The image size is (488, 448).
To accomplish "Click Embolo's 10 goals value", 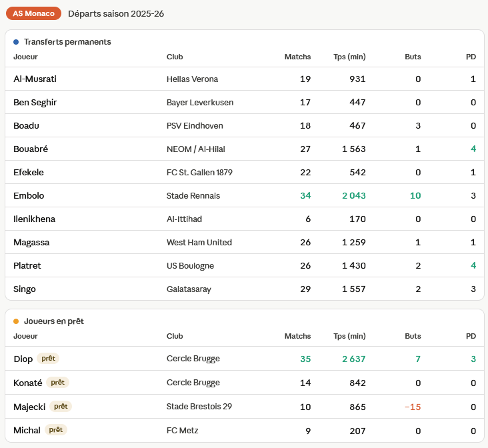I will pos(415,195).
